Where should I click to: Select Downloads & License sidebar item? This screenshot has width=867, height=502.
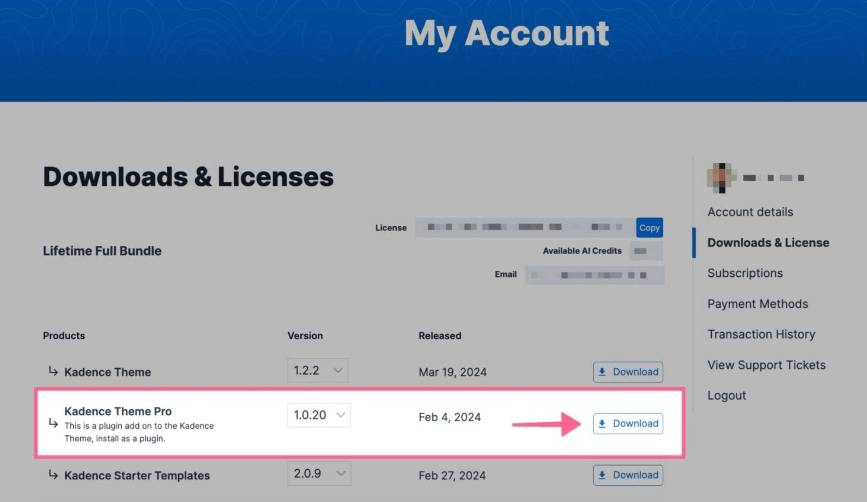[x=767, y=243]
